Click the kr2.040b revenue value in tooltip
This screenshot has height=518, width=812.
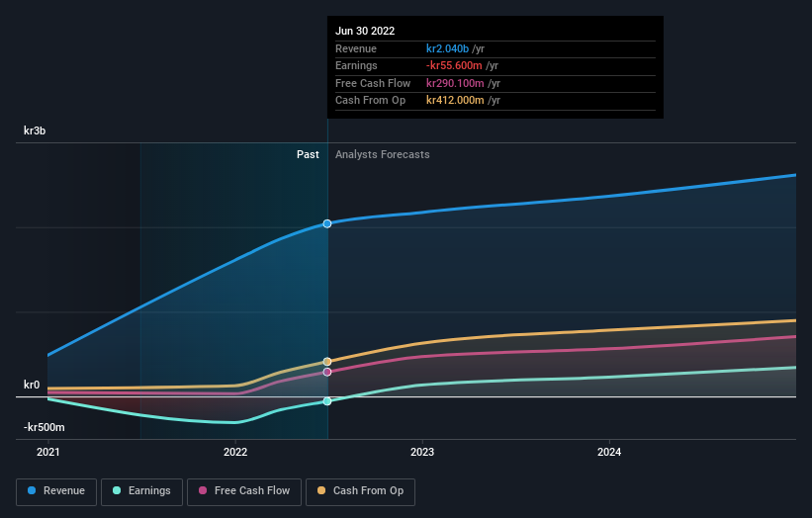pyautogui.click(x=447, y=48)
